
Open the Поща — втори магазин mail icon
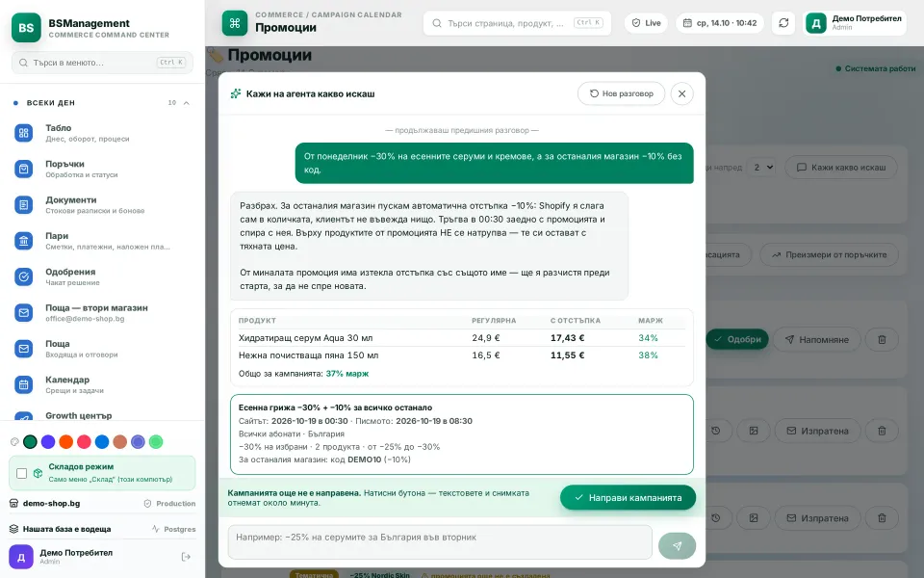tap(23, 312)
